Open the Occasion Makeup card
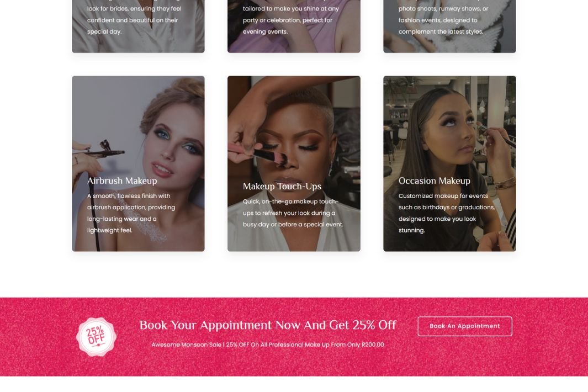Viewport: 588px width, 392px height. tap(449, 163)
